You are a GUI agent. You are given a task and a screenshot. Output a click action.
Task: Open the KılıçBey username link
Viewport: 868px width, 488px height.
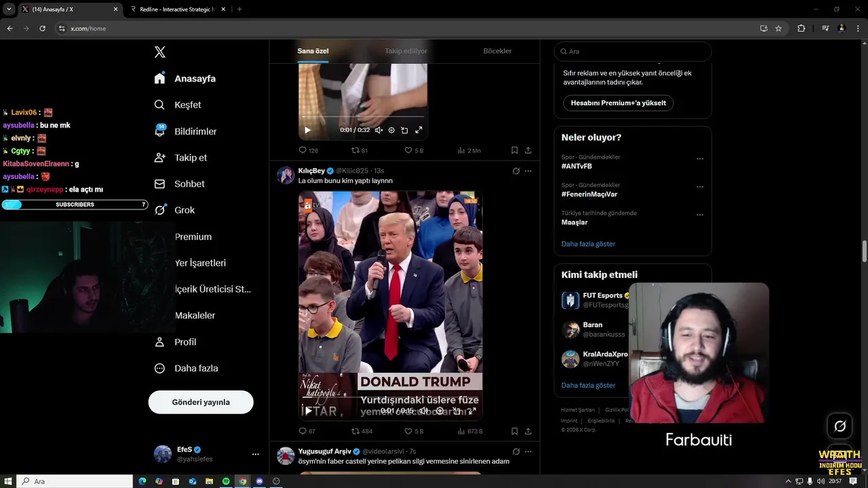[311, 171]
